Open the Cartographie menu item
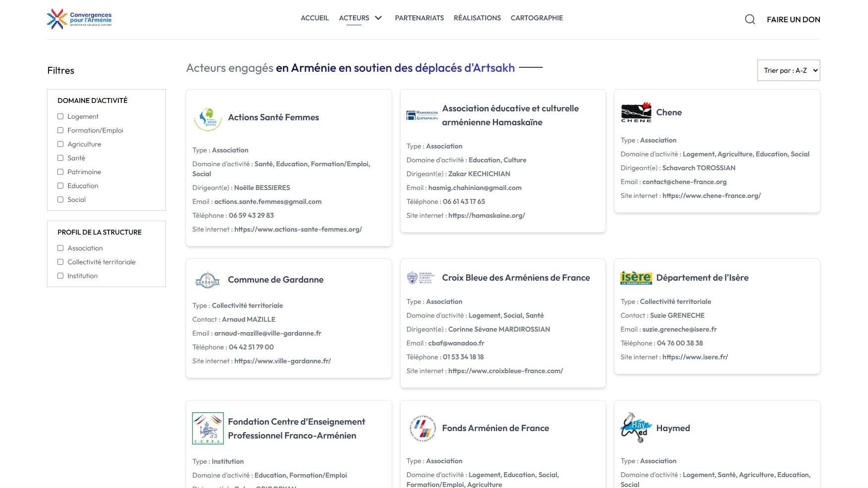The image size is (868, 488). 537,18
